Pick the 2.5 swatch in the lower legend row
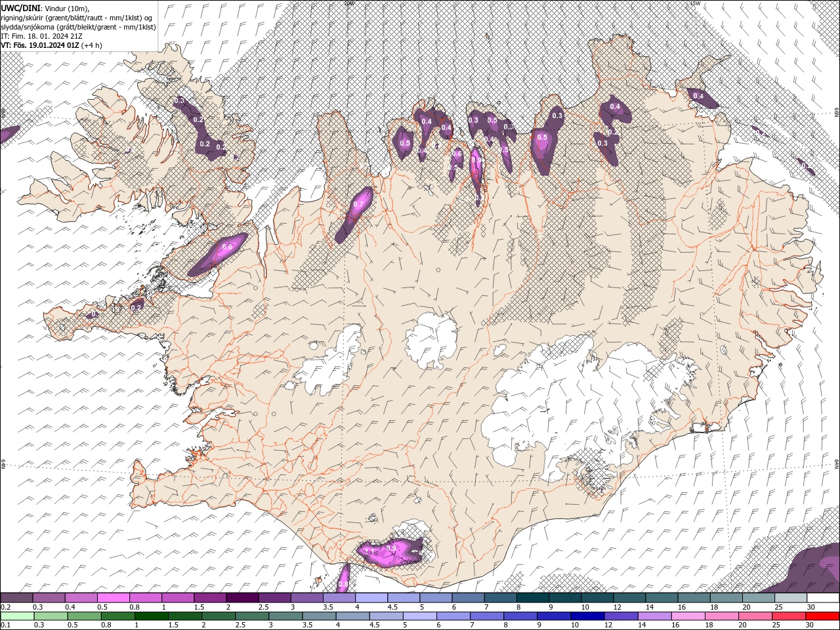The image size is (840, 630). click(x=251, y=616)
